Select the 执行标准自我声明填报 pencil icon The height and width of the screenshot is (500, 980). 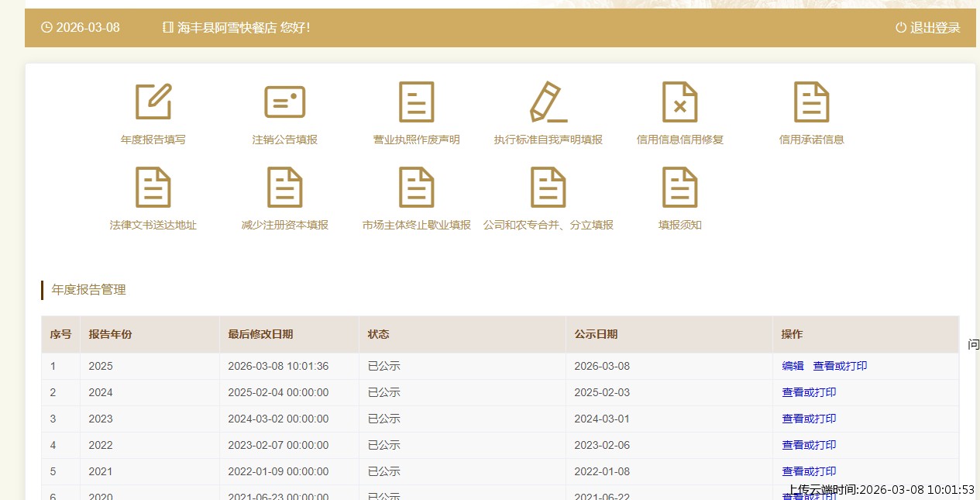(x=548, y=102)
